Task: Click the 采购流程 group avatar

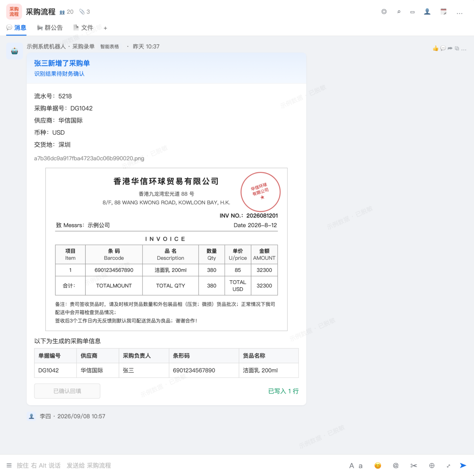Action: tap(14, 11)
